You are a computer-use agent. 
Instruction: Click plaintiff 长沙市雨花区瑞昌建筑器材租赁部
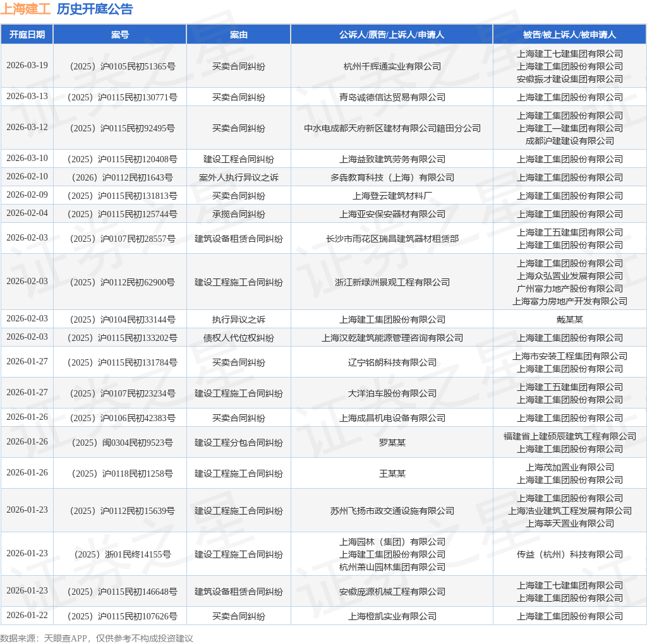click(392, 238)
